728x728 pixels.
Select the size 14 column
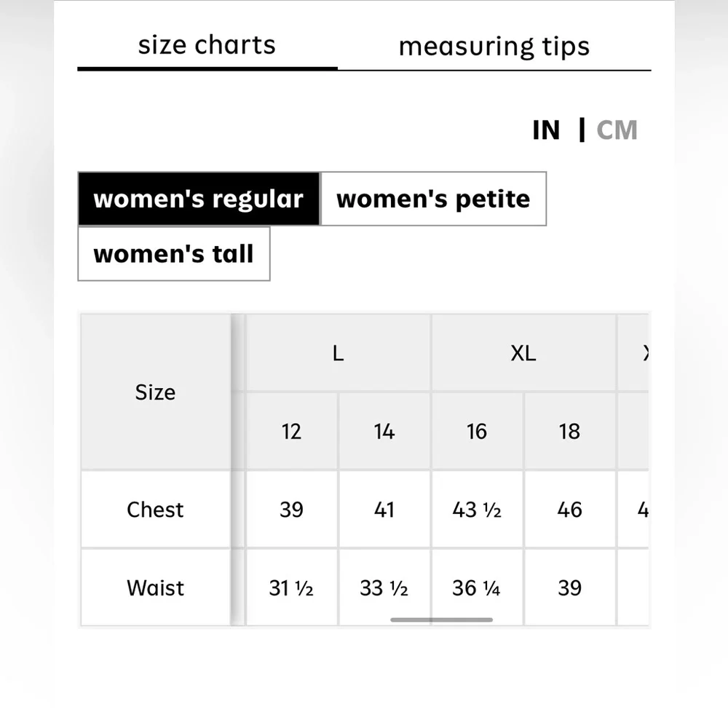click(x=384, y=432)
